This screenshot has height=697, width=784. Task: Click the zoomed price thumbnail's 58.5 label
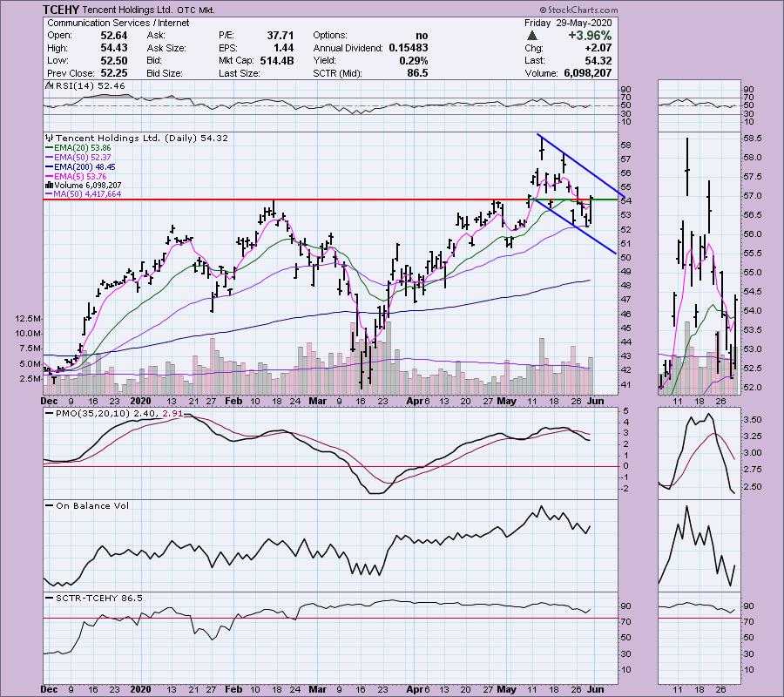pos(753,138)
